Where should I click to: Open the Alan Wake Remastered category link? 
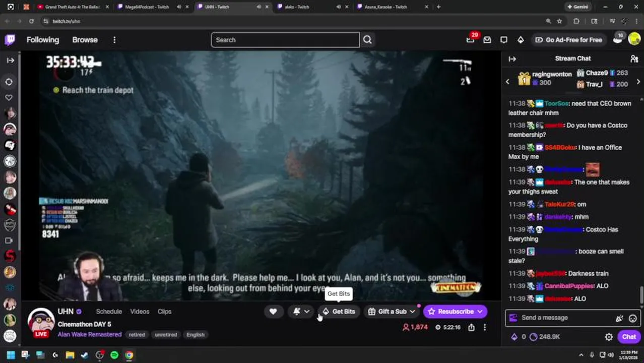point(90,334)
